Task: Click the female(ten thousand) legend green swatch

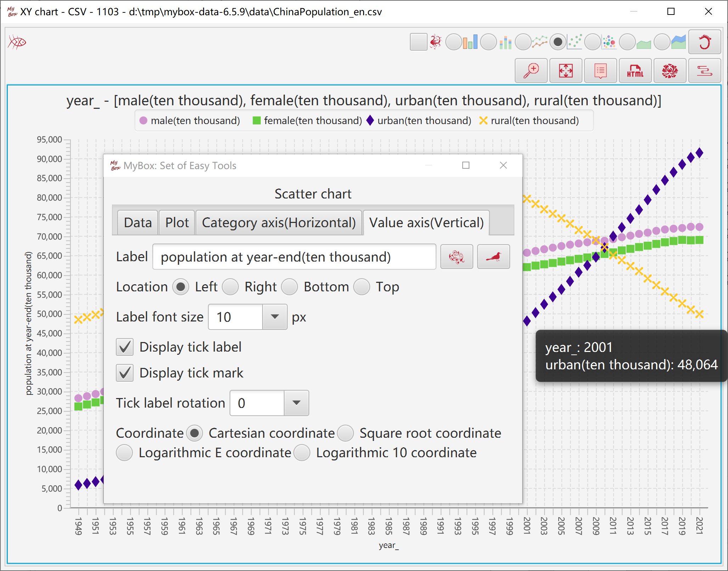Action: coord(256,121)
